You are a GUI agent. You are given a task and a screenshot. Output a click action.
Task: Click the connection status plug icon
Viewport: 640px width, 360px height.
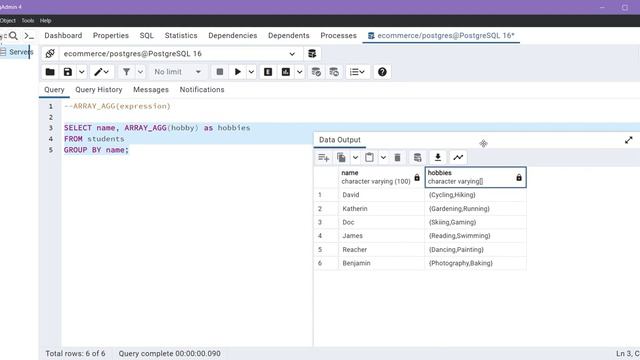pyautogui.click(x=50, y=53)
